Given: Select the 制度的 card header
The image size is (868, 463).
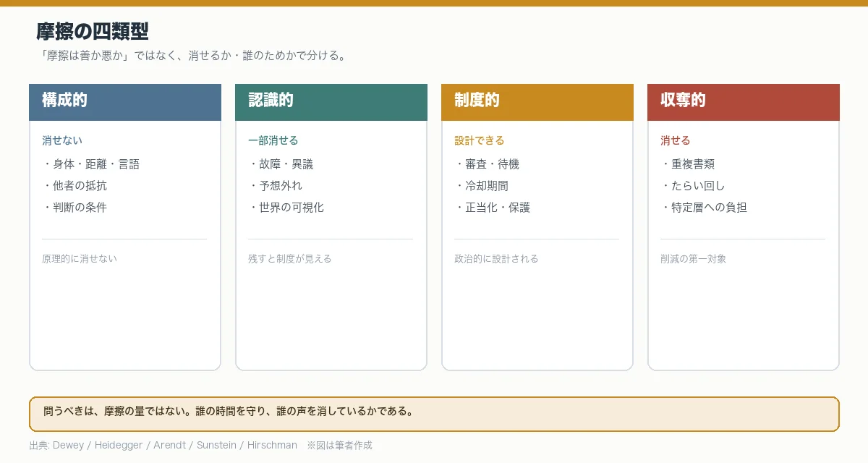Looking at the screenshot, I should point(537,102).
